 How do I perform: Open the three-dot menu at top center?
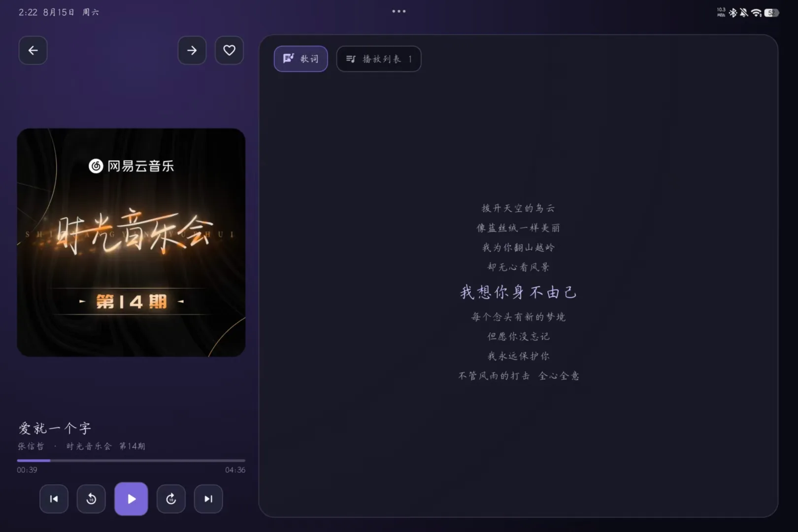click(399, 11)
